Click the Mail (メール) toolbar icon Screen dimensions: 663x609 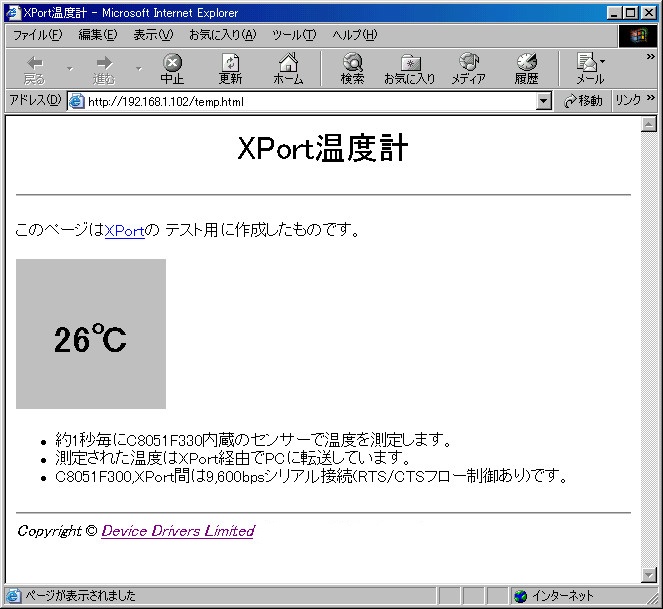tap(590, 70)
